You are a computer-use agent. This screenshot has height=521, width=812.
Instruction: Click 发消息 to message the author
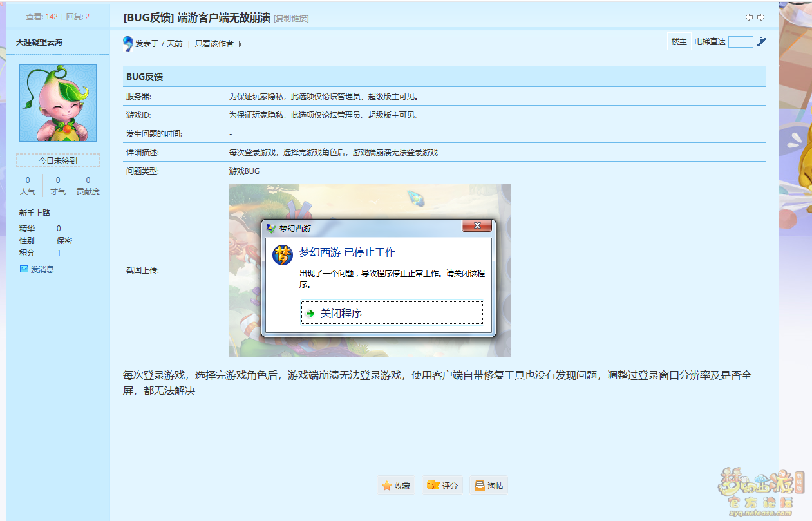[42, 269]
